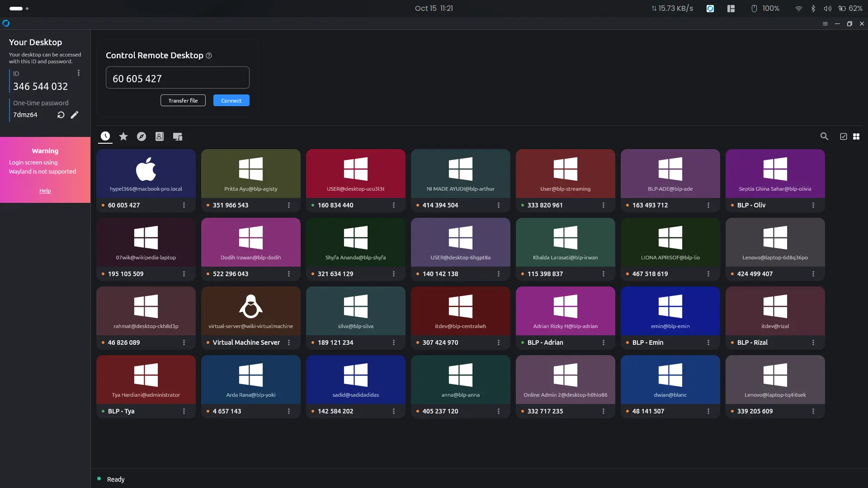Click the remote ID input field
This screenshot has width=868, height=488.
pyautogui.click(x=178, y=78)
